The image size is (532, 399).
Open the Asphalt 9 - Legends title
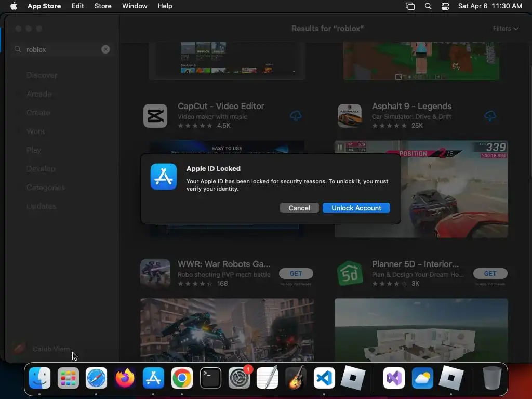411,106
